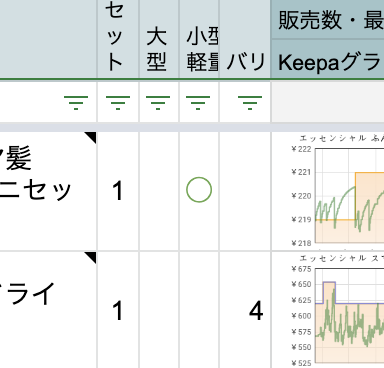Open filter for the セット column
Screen dimensions: 384x368
point(118,102)
